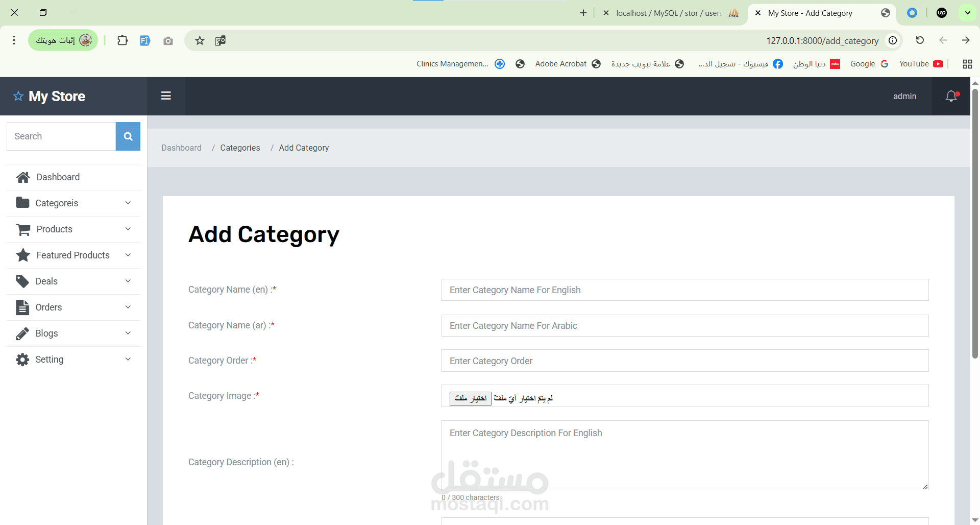Focus the sidebar Search input field
Image resolution: width=980 pixels, height=525 pixels.
61,136
